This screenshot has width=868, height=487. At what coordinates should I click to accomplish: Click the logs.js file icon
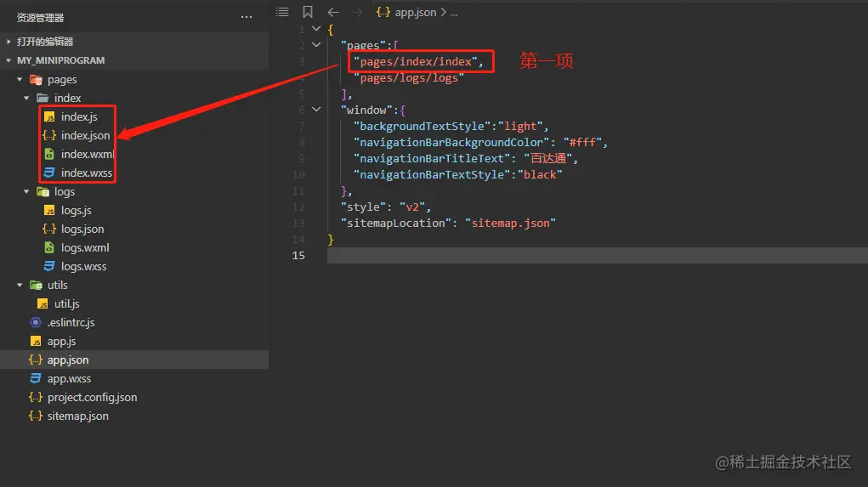point(49,210)
